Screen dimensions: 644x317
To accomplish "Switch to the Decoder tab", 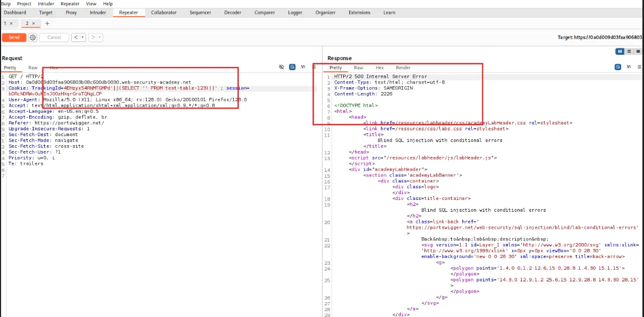I will pos(233,12).
